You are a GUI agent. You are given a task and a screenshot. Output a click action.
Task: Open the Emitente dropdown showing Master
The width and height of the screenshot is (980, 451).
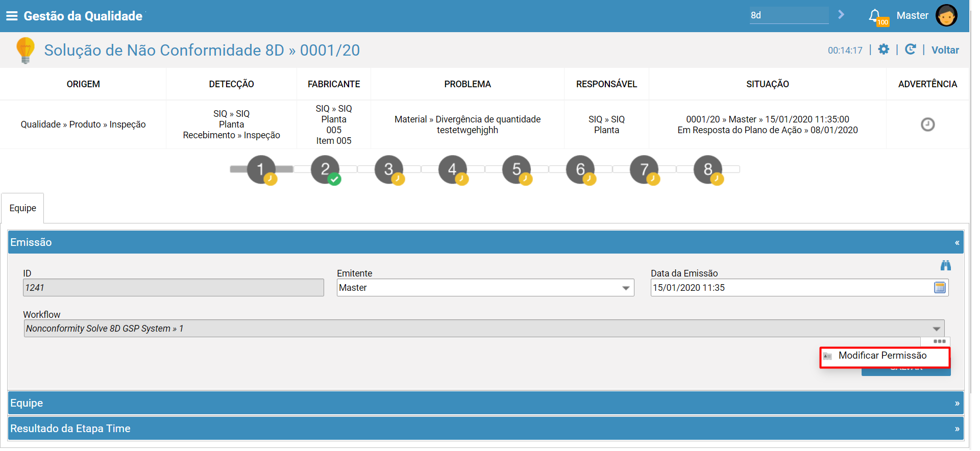(x=485, y=288)
